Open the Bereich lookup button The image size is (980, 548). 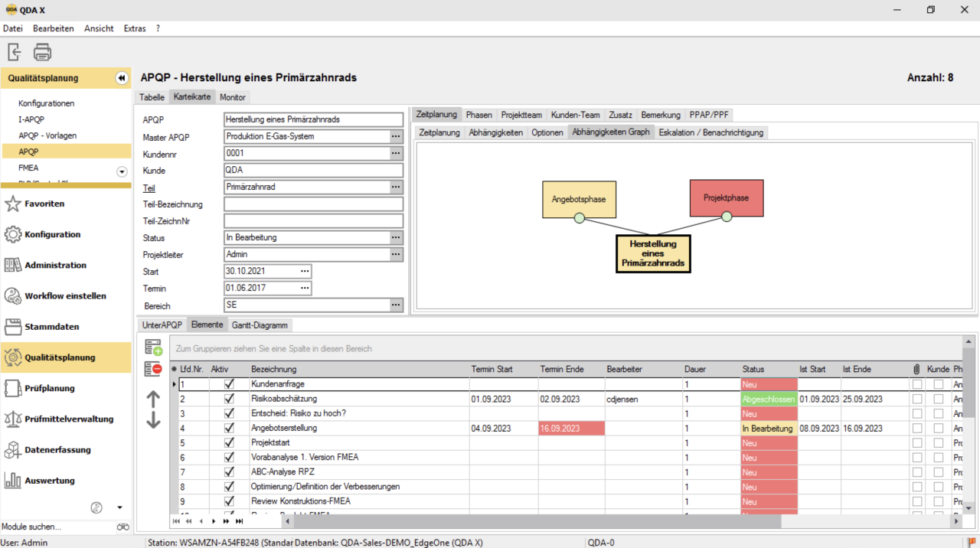click(396, 305)
